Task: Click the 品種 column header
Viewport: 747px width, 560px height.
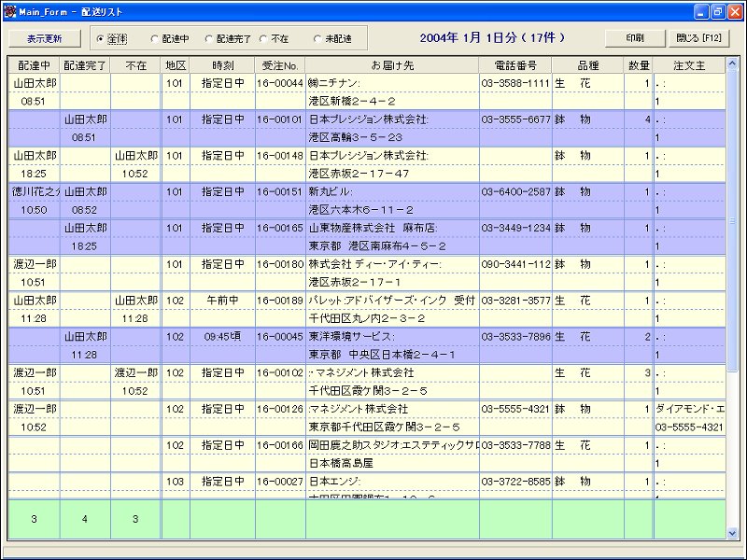Action: (588, 65)
